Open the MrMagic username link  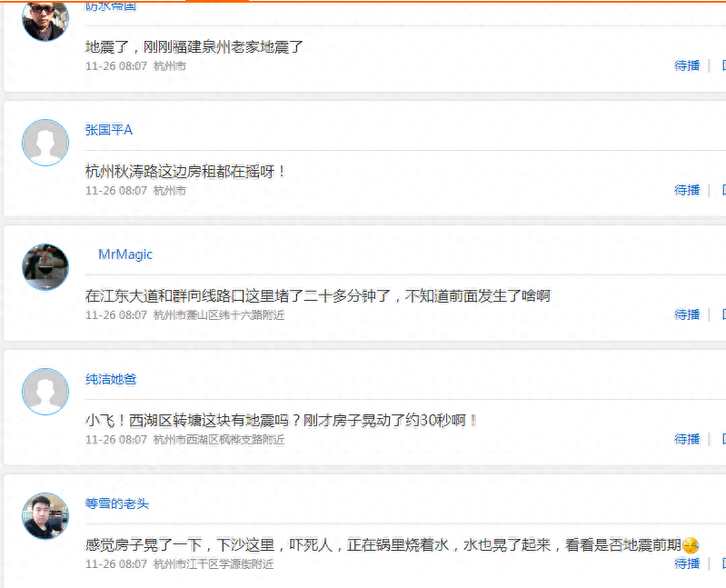[x=125, y=254]
